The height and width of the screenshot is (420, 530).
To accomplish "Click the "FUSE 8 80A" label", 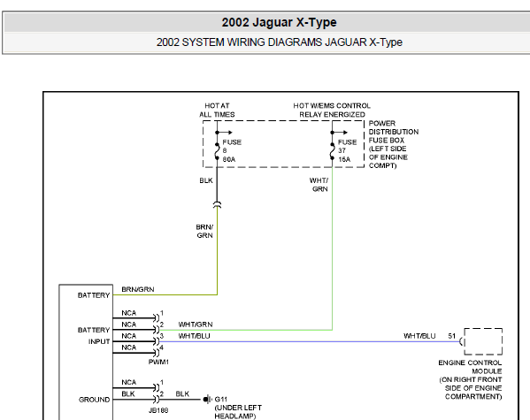I will (x=232, y=150).
